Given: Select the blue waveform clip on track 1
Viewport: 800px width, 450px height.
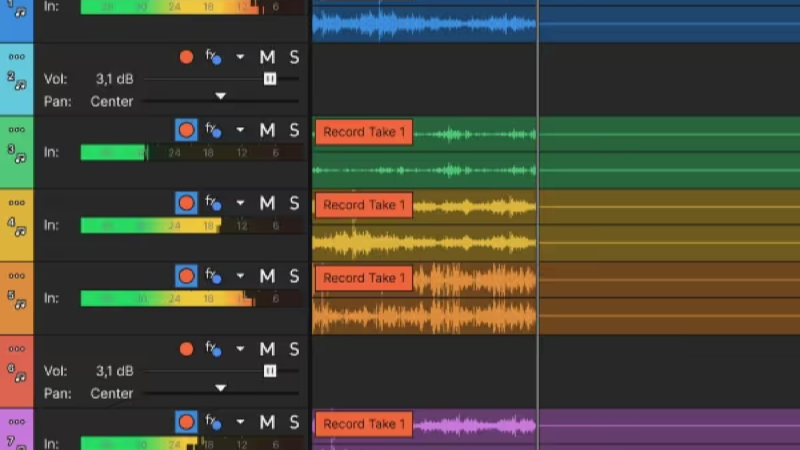Looking at the screenshot, I should click(424, 23).
